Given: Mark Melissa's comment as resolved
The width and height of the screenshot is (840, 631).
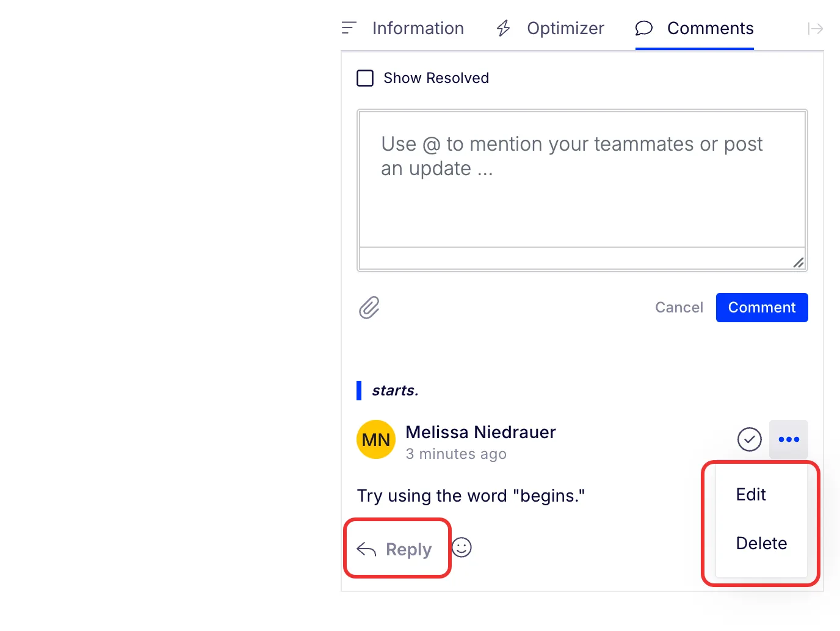Looking at the screenshot, I should (750, 439).
